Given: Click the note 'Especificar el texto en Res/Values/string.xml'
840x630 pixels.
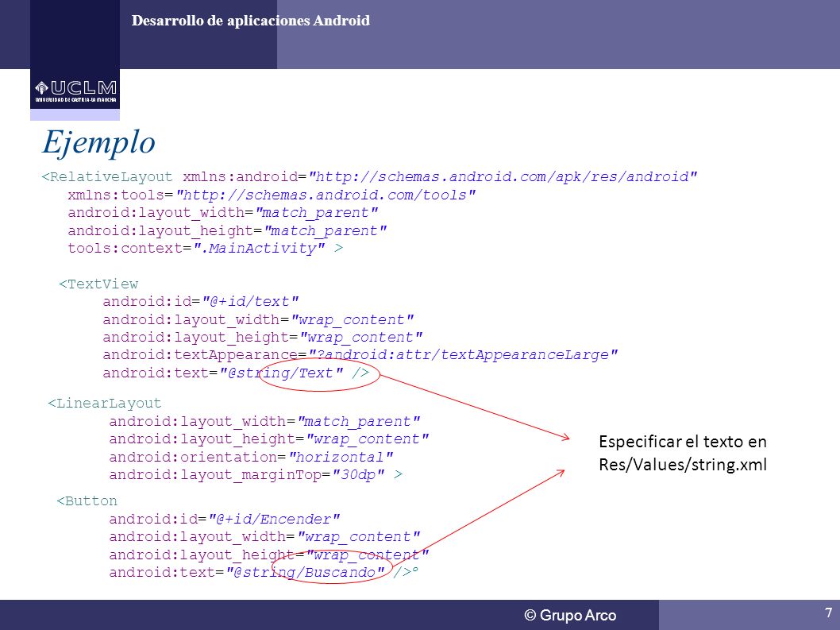Looking at the screenshot, I should click(x=683, y=453).
